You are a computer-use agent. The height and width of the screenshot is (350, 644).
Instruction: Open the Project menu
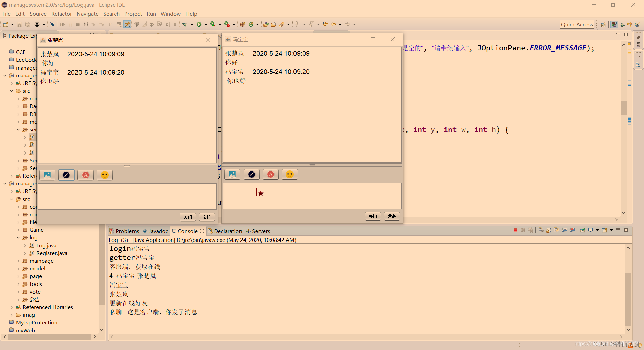[133, 14]
